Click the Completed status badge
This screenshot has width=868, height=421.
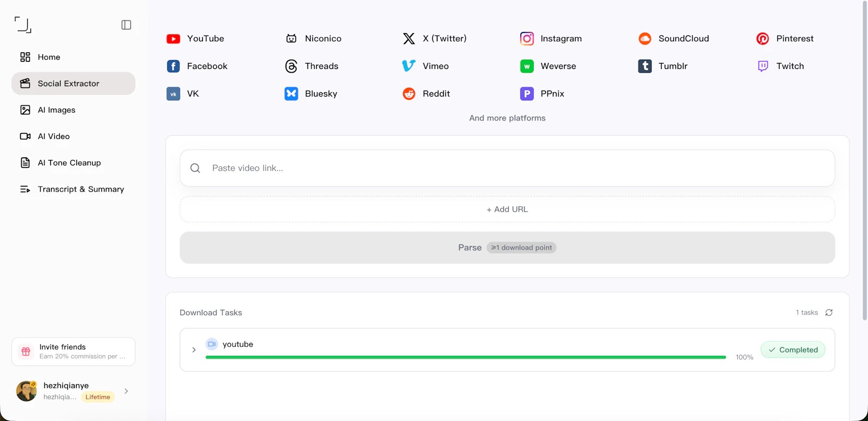pyautogui.click(x=793, y=350)
